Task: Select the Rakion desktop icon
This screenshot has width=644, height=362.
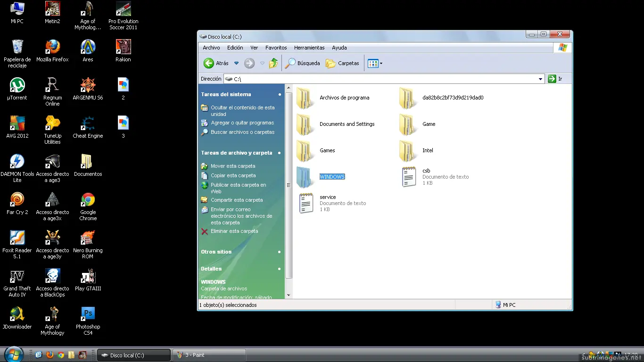Action: click(x=123, y=51)
